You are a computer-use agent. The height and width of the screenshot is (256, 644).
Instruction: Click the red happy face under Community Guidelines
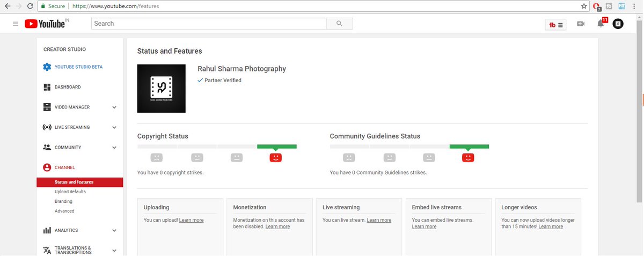[468, 158]
